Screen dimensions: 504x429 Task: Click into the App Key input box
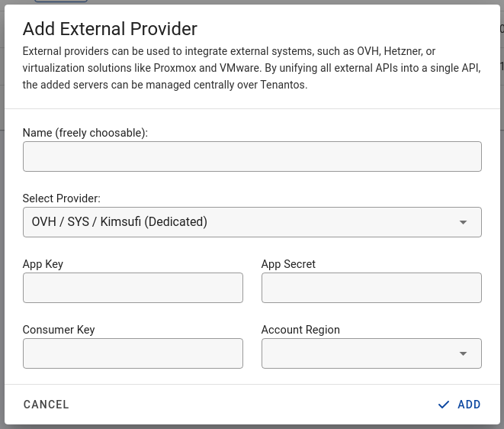[x=133, y=288]
